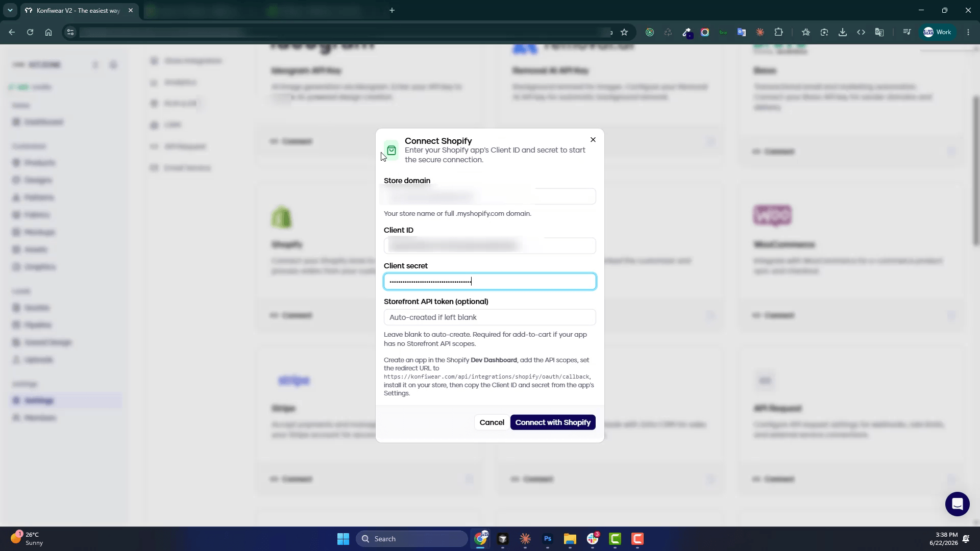
Task: Select the Konfiwear V2 browser tab
Action: 78,10
